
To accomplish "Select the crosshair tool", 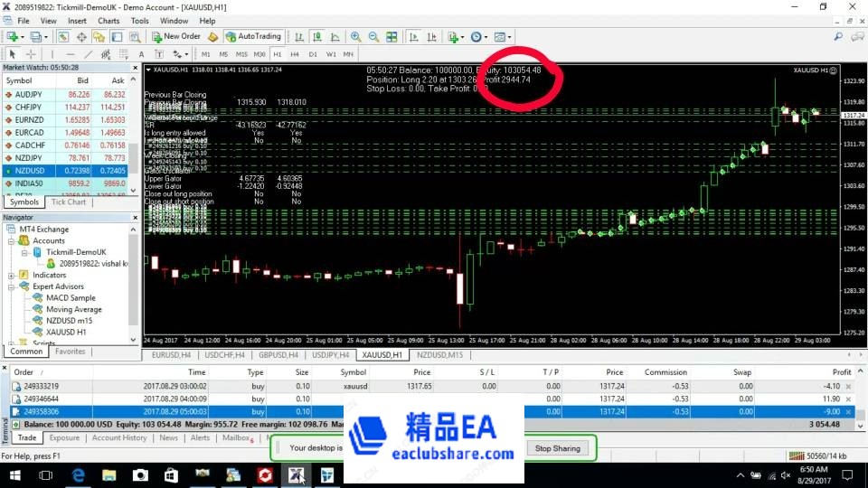I will [x=31, y=54].
